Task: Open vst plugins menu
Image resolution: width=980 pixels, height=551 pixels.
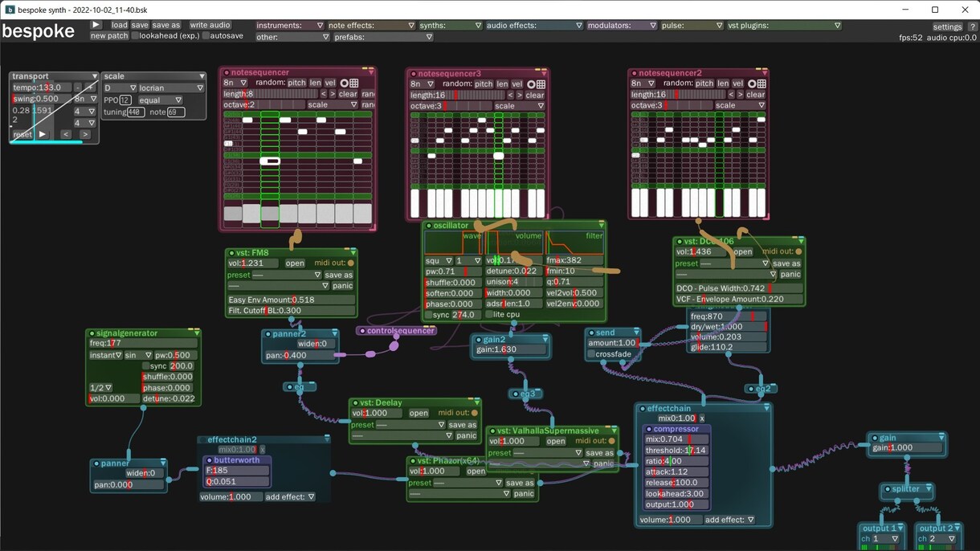Action: point(784,26)
